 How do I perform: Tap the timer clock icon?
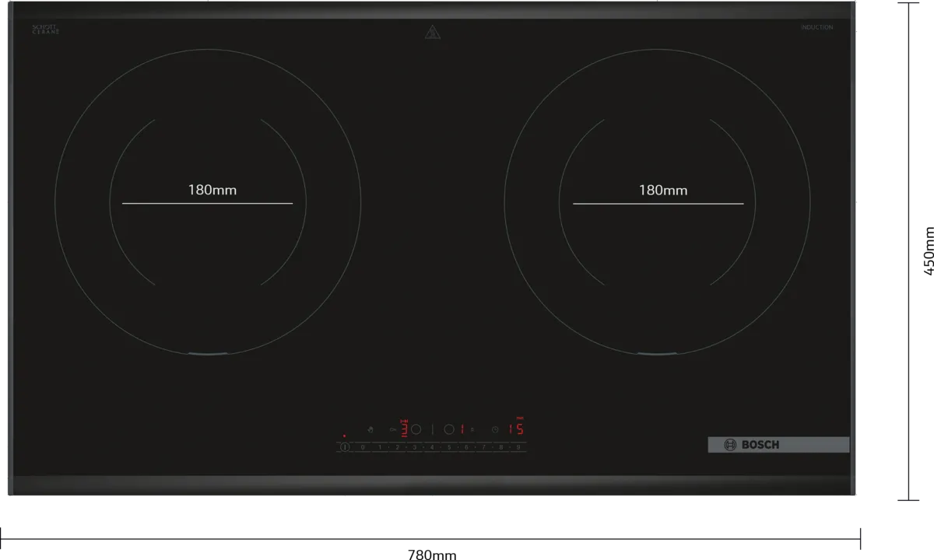click(494, 429)
